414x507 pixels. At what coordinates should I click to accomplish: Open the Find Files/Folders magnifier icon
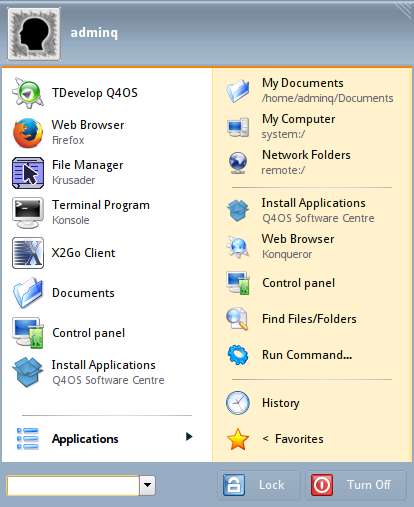click(237, 319)
